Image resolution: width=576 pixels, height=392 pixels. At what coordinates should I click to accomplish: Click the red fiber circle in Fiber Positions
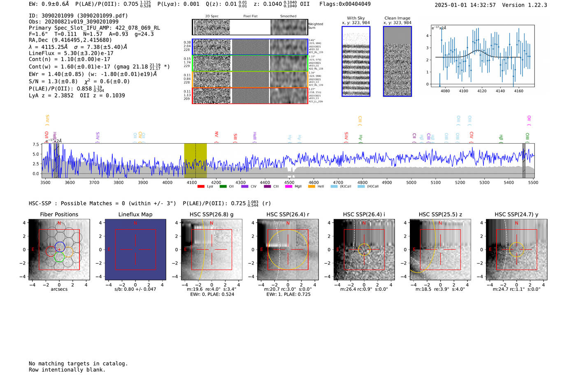coord(50,251)
